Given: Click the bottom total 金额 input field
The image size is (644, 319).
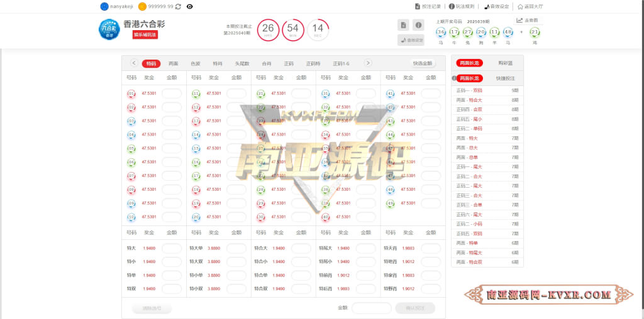Looking at the screenshot, I should point(371,308).
